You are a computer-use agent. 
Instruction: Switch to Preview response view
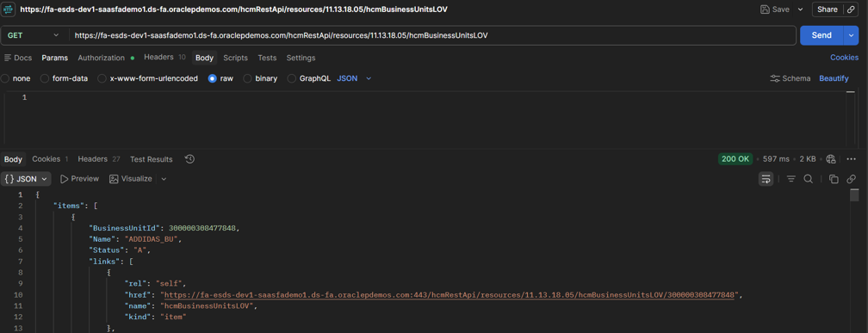[x=79, y=179]
